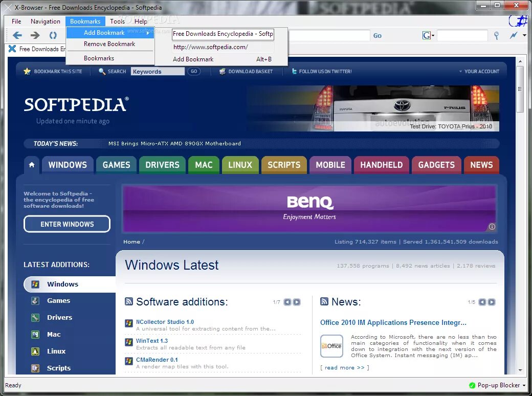This screenshot has height=396, width=532.
Task: Click the Forward arrow toolbar button
Action: 35,35
